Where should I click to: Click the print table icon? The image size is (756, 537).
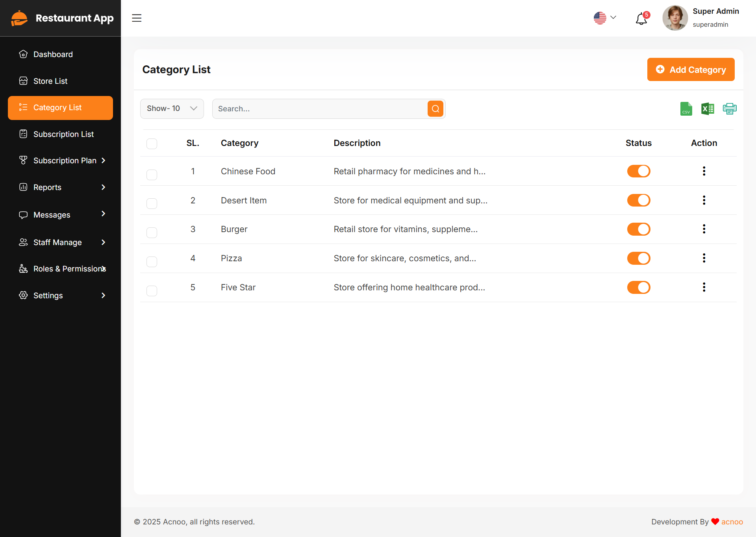click(x=729, y=109)
